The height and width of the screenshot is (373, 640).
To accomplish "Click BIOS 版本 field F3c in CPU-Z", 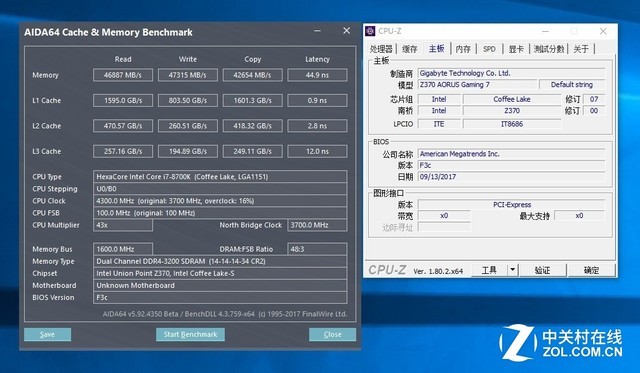I will 511,165.
